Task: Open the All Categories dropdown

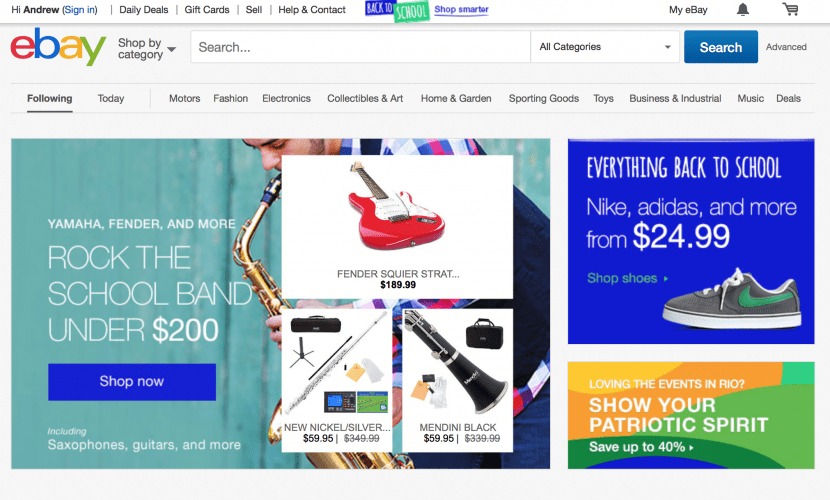Action: coord(605,47)
